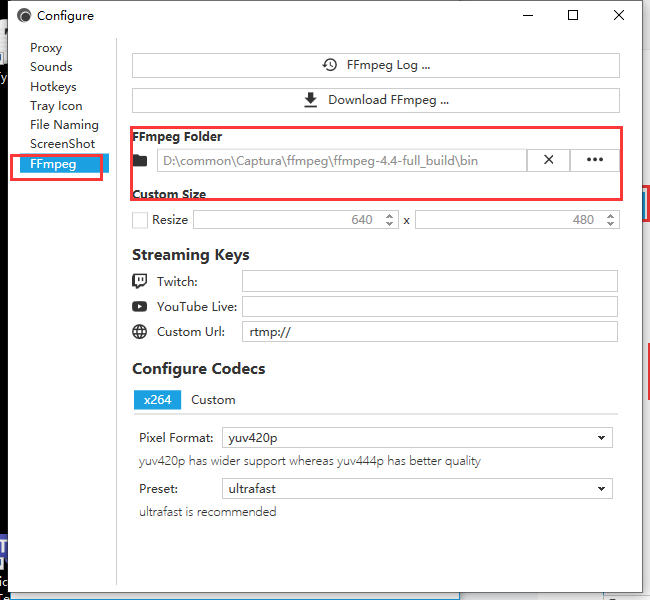The image size is (650, 600).
Task: Browse for FFmpeg folder with ellipsis button
Action: click(595, 160)
